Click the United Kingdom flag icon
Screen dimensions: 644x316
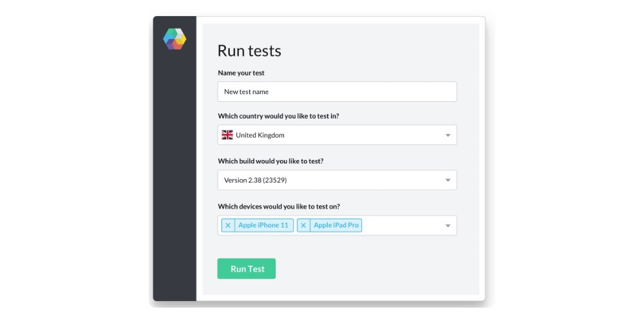[x=227, y=135]
